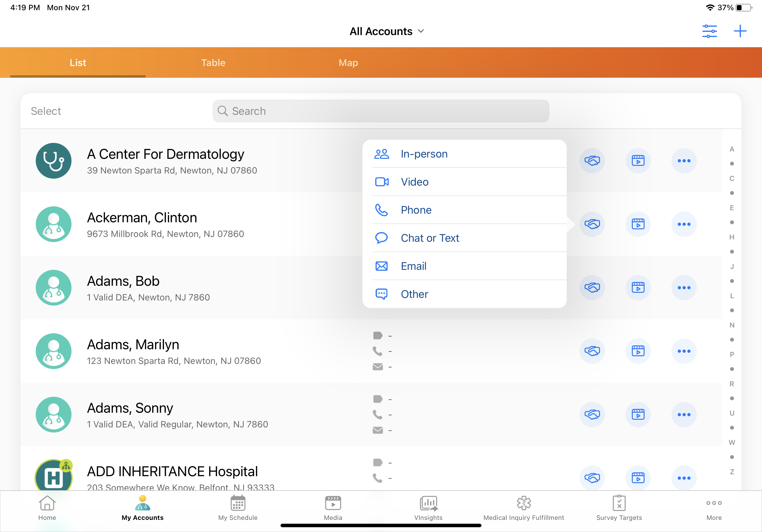The height and width of the screenshot is (532, 762).
Task: Open media icon for A Center For Dermatology
Action: coord(638,161)
